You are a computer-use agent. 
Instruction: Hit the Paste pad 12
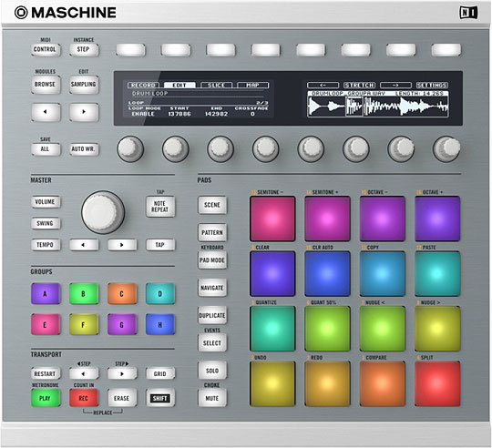pyautogui.click(x=437, y=274)
